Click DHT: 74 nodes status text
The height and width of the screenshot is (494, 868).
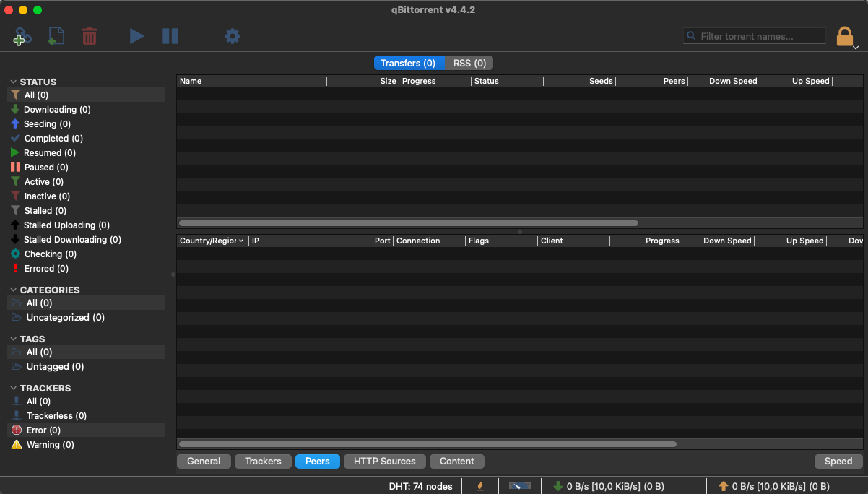point(420,486)
